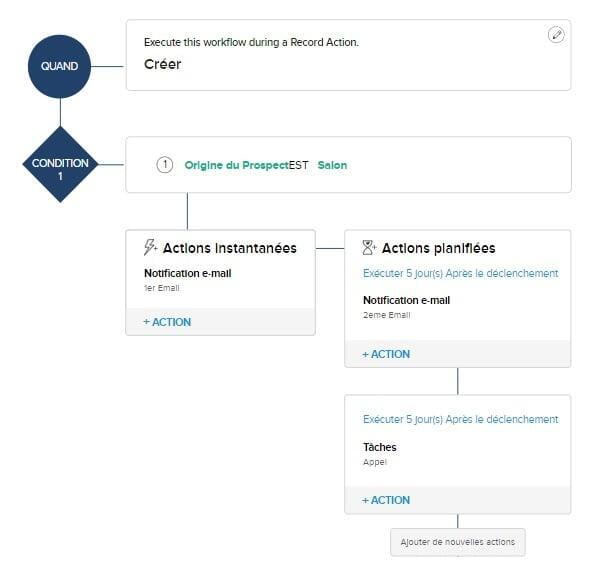
Task: Open the second Exécuter 5 jour(s) schedule link
Action: click(x=460, y=419)
